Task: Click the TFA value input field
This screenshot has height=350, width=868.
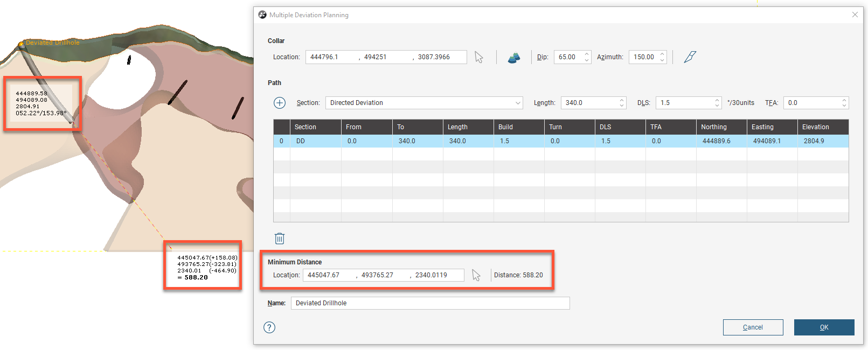Action: tap(811, 103)
